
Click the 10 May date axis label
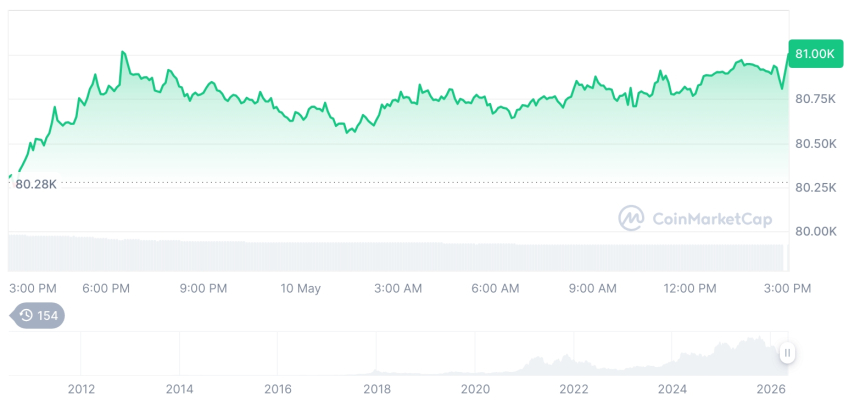[x=301, y=288]
